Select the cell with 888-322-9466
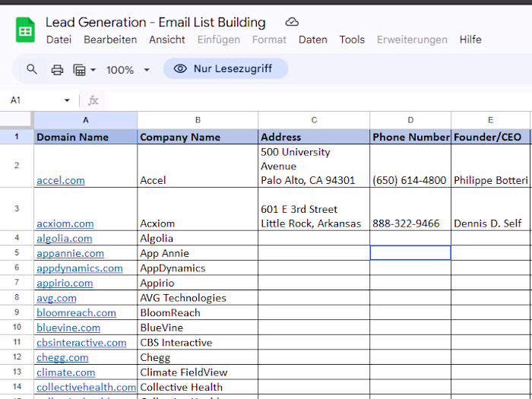This screenshot has height=399, width=532. 410,209
